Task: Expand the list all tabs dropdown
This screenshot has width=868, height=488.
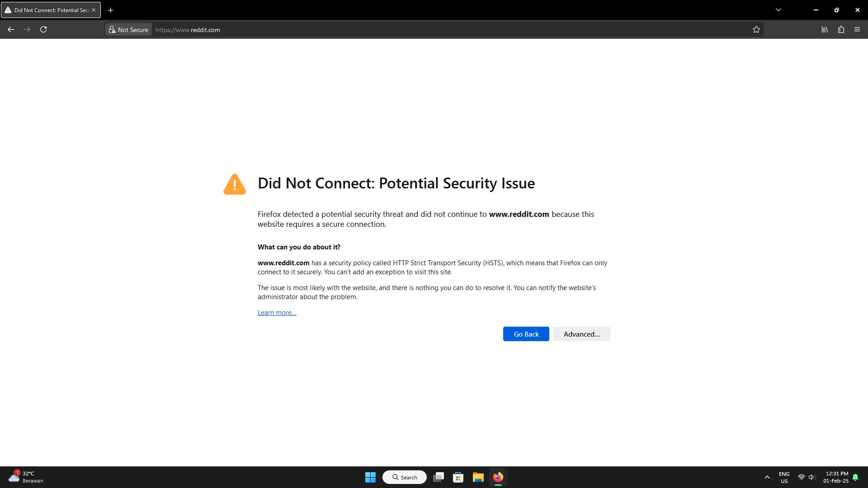Action: (x=778, y=10)
